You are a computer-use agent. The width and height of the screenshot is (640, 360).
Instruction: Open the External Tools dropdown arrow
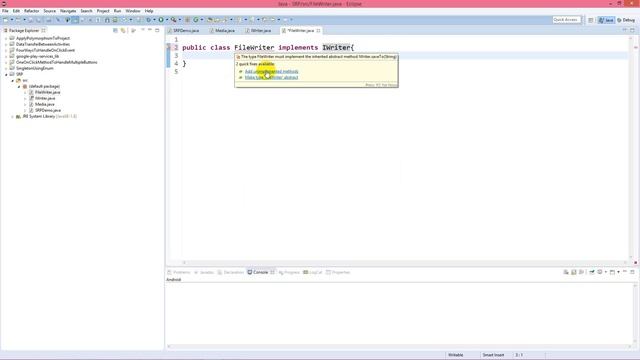[180, 20]
